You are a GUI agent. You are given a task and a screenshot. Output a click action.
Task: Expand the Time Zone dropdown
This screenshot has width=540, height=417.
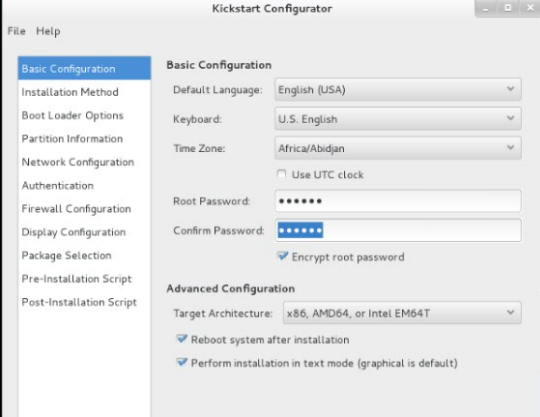point(398,148)
